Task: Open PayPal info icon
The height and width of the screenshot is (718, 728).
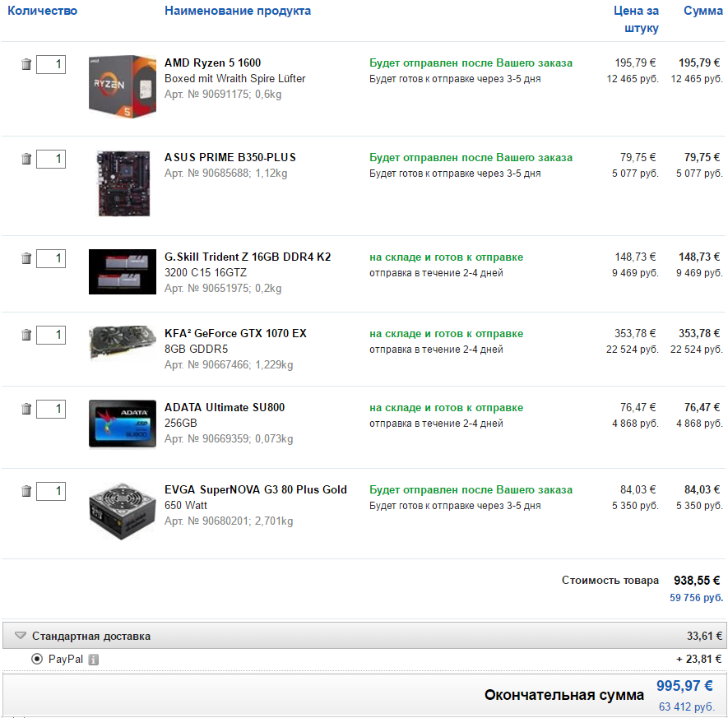Action: (x=93, y=659)
